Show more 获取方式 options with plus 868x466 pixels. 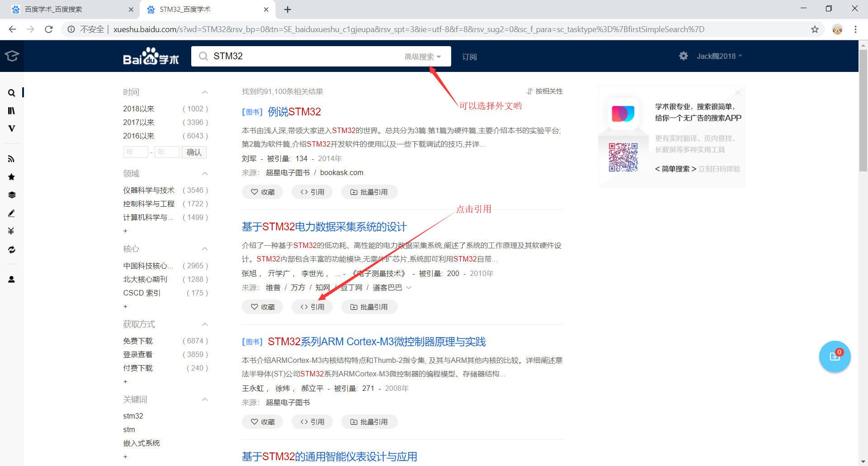tap(125, 382)
